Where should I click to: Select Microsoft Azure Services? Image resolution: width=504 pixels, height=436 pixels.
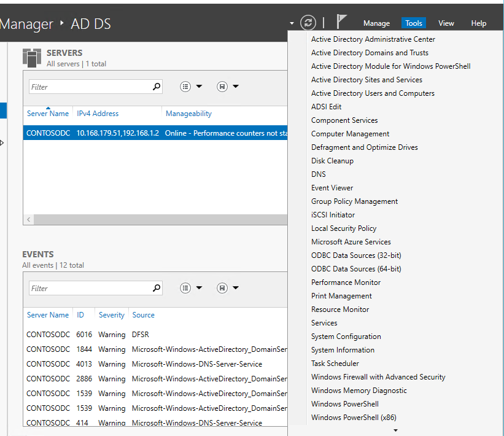351,242
